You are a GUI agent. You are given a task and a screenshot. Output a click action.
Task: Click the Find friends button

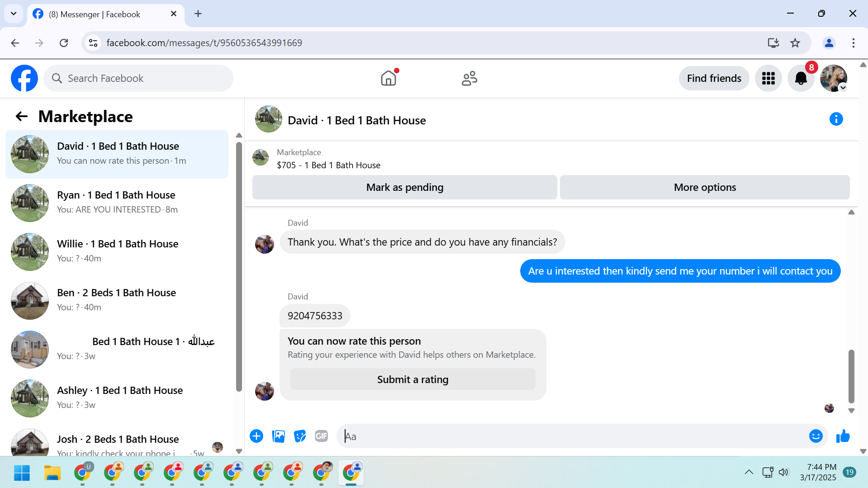coord(714,78)
